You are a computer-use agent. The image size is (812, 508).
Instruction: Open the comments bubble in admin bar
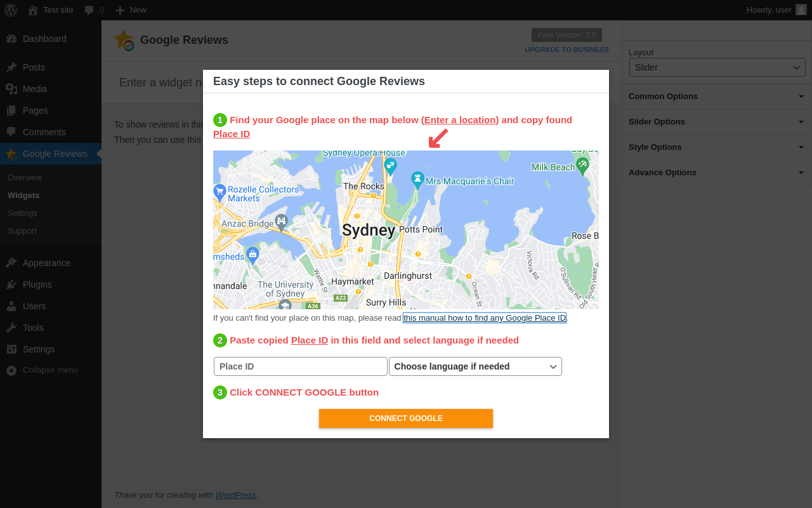click(x=94, y=10)
